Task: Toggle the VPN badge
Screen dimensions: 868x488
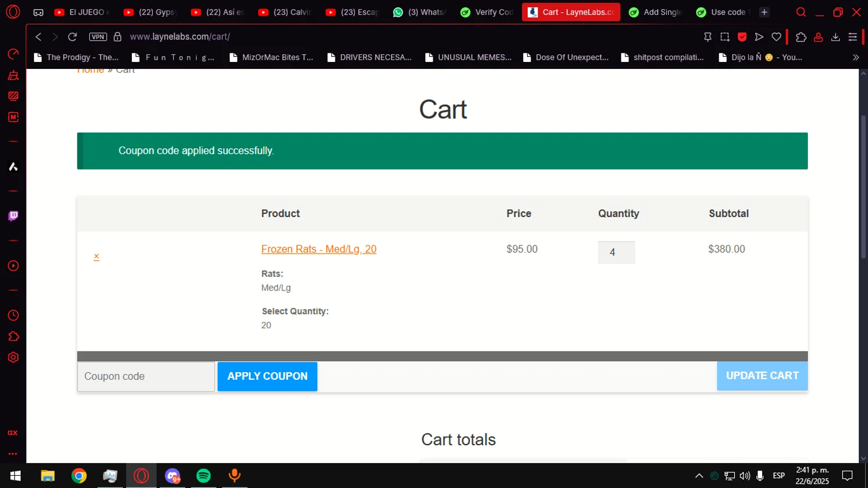Action: coord(98,37)
